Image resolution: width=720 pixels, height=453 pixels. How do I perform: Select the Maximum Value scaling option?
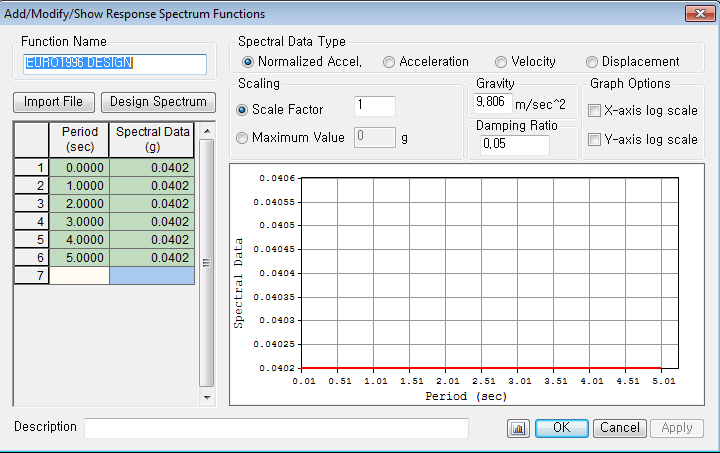242,137
